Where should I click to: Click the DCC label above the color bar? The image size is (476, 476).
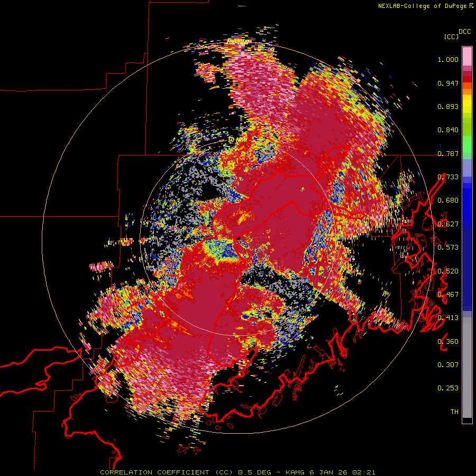pos(464,32)
